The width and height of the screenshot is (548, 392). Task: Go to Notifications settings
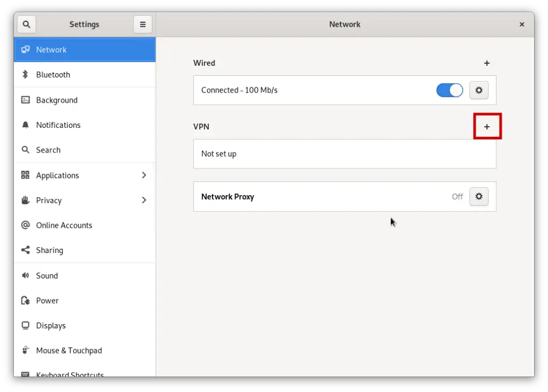click(x=85, y=125)
